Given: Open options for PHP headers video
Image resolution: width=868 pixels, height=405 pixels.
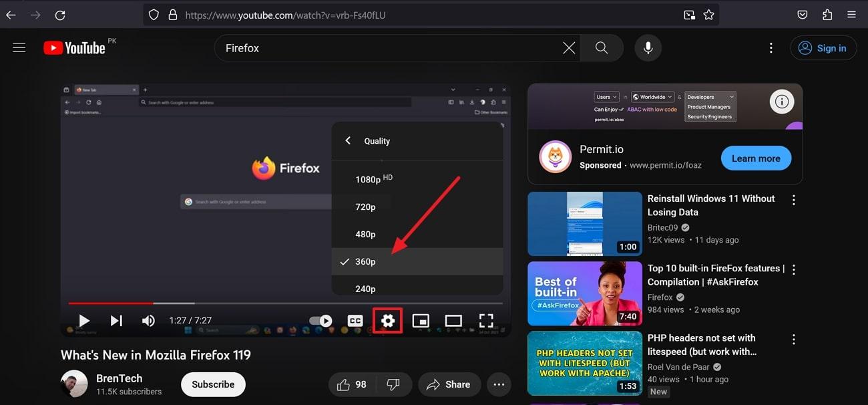Looking at the screenshot, I should (794, 339).
